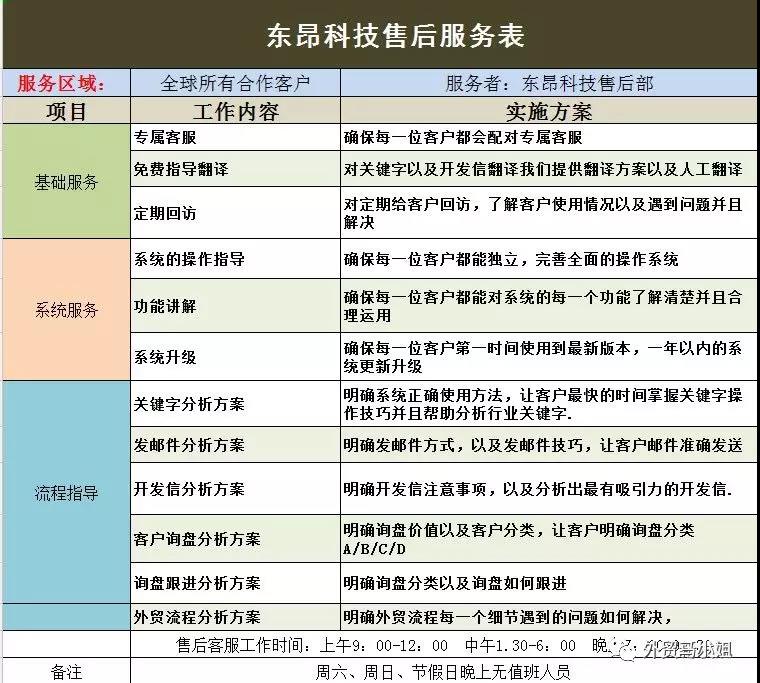This screenshot has height=683, width=760.
Task: Click the 客户询盘分析方案 cell
Action: click(x=235, y=539)
